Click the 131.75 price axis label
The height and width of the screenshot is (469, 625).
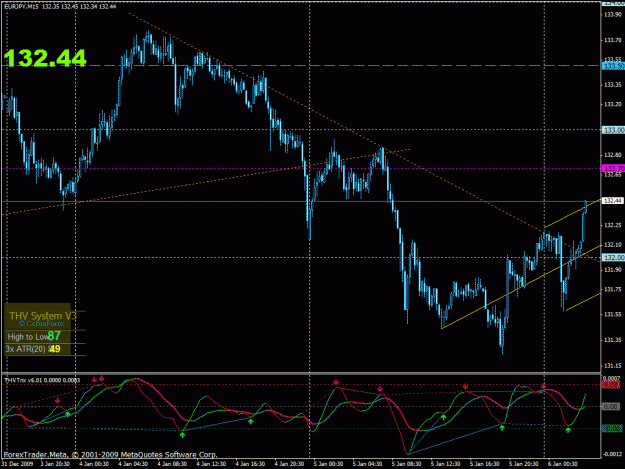coord(613,289)
